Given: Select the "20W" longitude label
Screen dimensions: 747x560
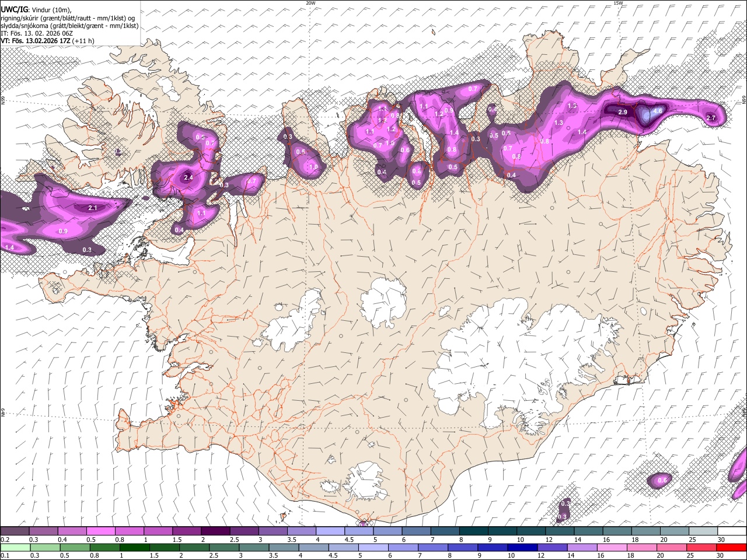Looking at the screenshot, I should [x=310, y=3].
